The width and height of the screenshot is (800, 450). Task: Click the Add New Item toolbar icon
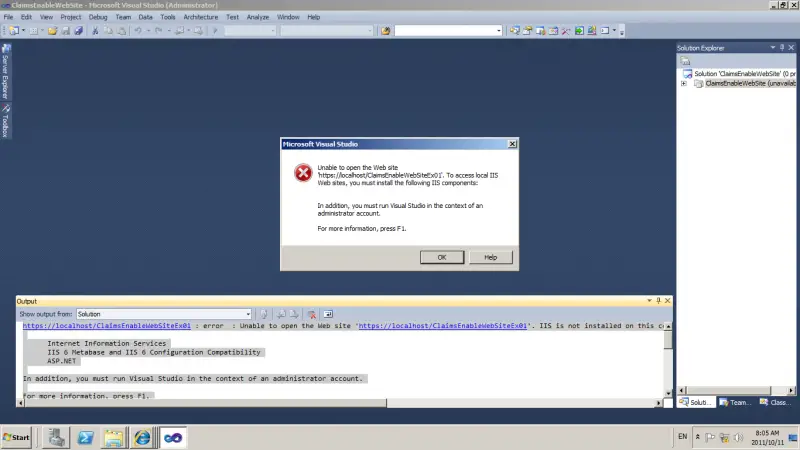tap(34, 31)
